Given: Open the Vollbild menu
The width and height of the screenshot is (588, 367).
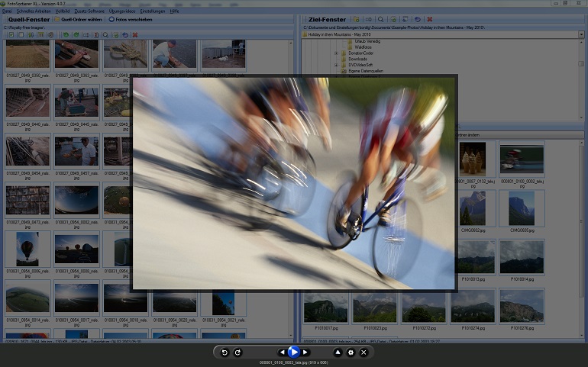Looking at the screenshot, I should 63,11.
